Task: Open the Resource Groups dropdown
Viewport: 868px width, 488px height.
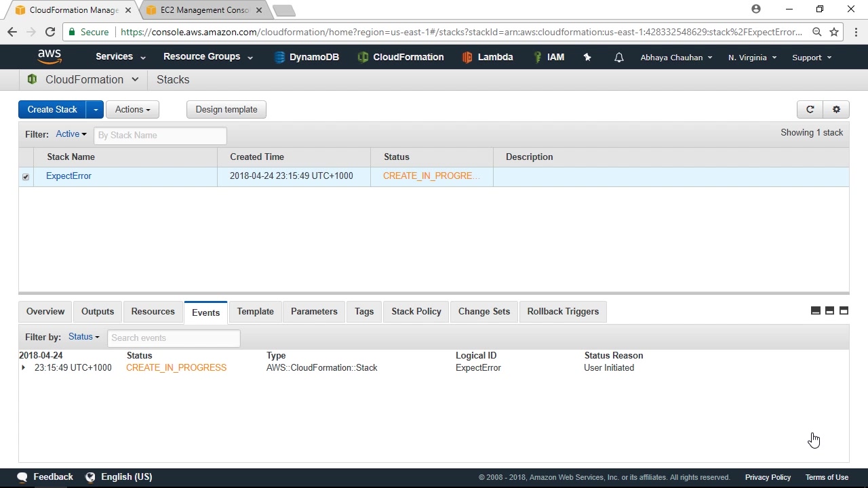Action: [208, 57]
